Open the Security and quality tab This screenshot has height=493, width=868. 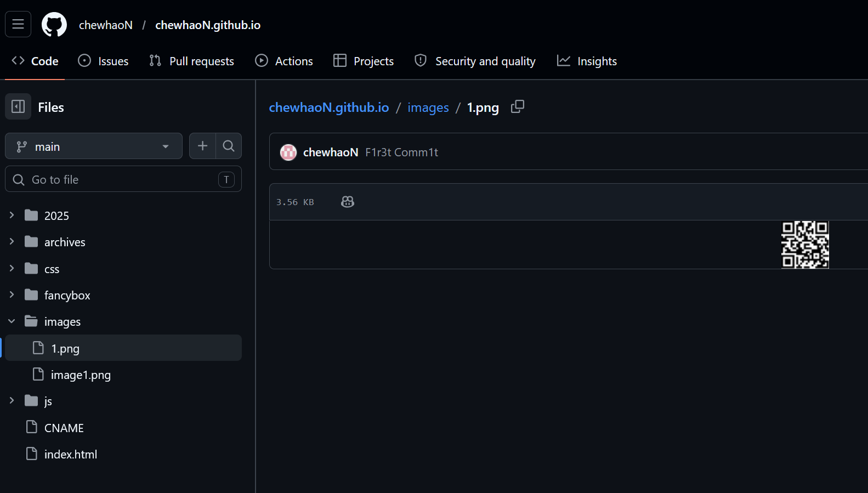(475, 61)
